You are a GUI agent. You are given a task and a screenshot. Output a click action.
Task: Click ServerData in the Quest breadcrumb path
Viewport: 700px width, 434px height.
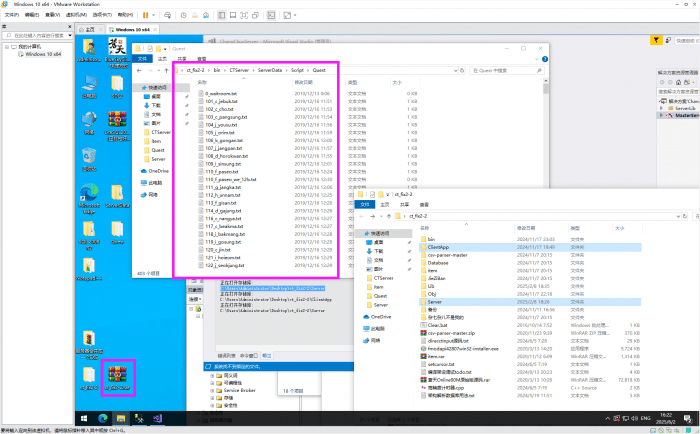[270, 70]
